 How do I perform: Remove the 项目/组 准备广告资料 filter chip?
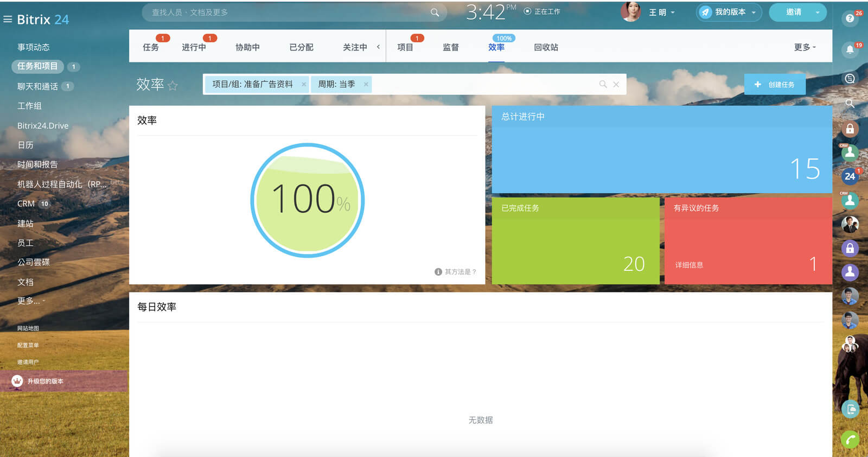304,84
